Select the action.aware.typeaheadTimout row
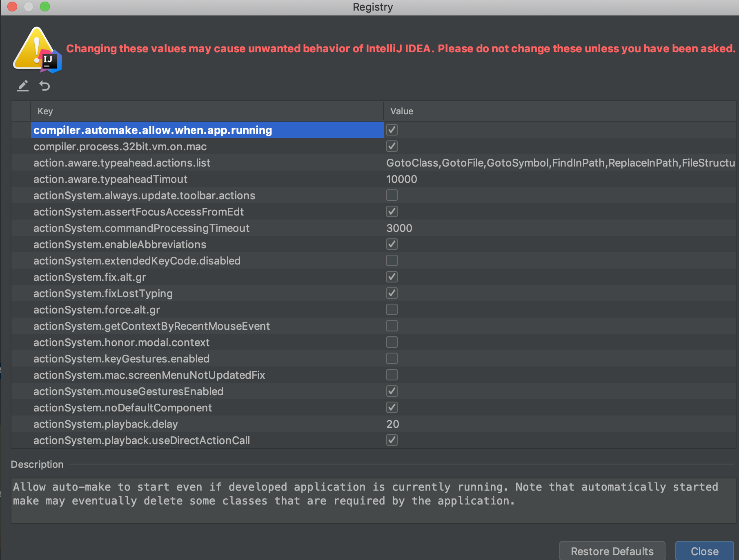 pos(110,179)
